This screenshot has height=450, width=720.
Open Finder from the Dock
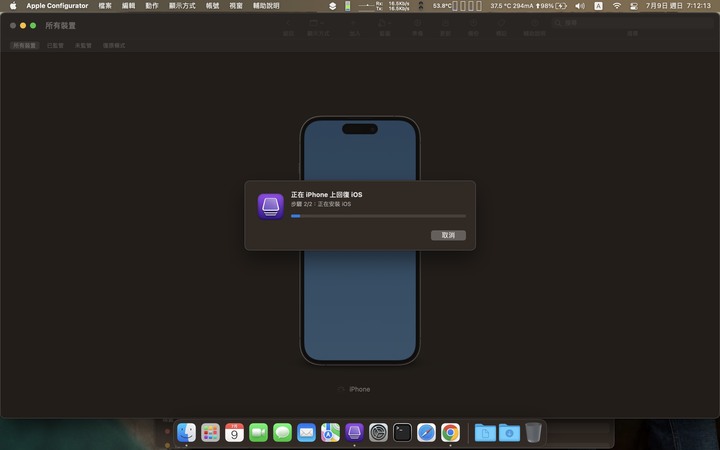(x=186, y=433)
